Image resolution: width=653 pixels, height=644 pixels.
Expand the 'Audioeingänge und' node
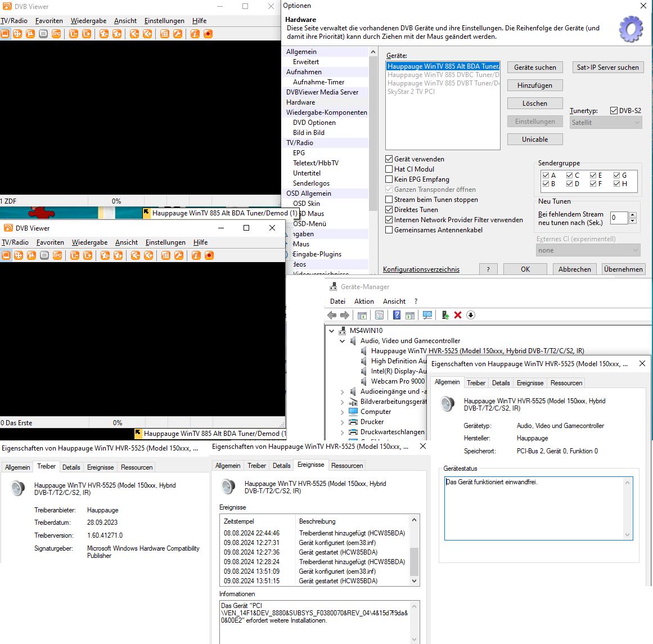click(343, 391)
